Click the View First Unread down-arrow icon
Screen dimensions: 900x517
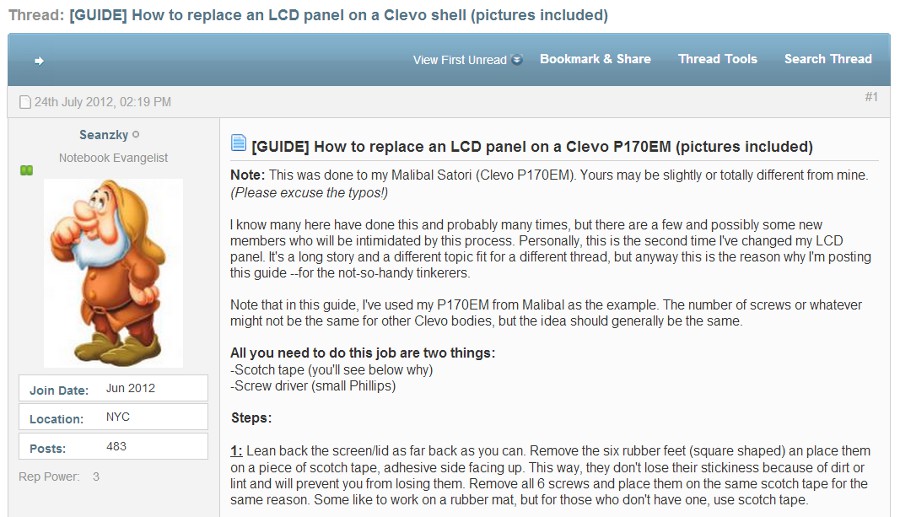pos(517,60)
